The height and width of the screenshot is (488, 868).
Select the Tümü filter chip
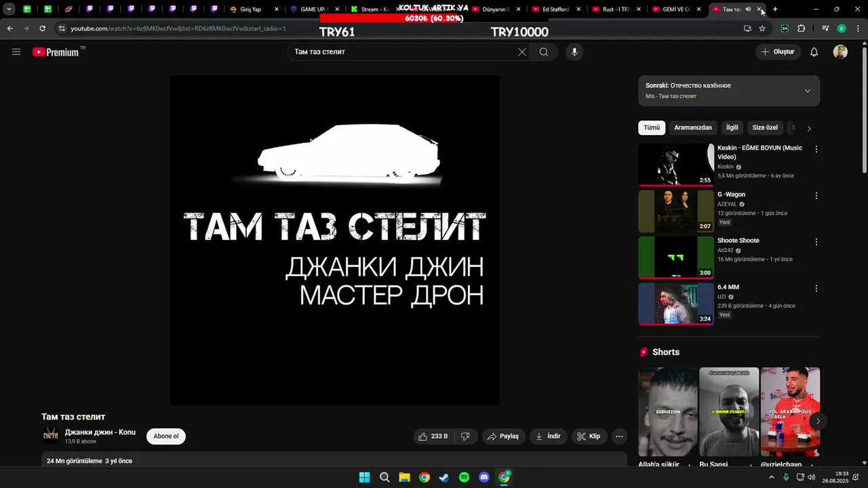pyautogui.click(x=652, y=127)
